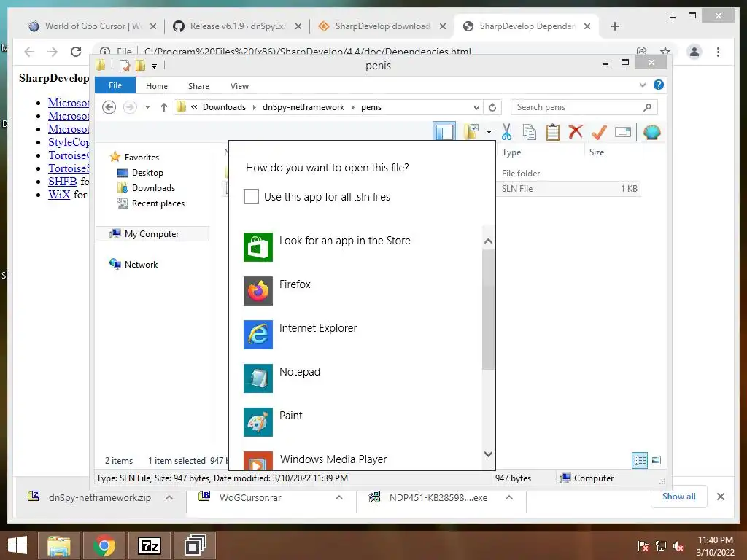Check Use this app for all .sln files
Image resolution: width=747 pixels, height=560 pixels.
click(x=251, y=196)
